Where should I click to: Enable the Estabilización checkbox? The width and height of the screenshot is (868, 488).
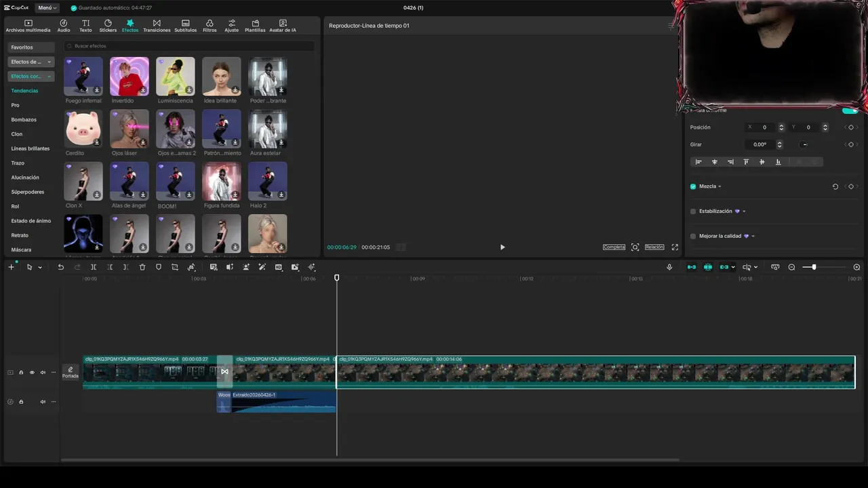pos(693,211)
